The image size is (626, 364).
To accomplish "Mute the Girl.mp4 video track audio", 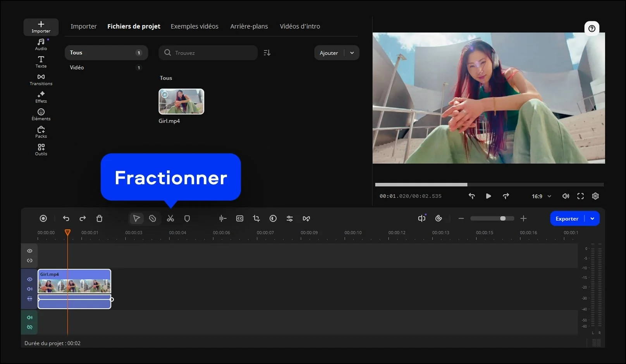I will point(29,289).
